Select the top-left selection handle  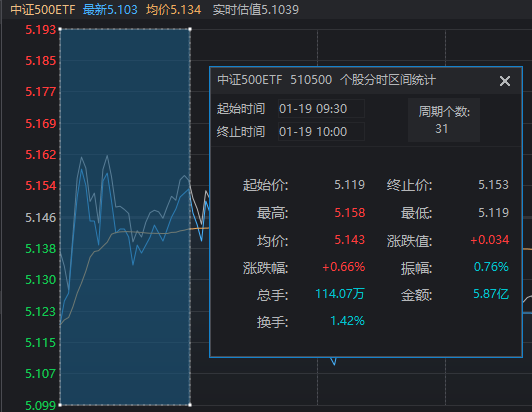(x=60, y=29)
